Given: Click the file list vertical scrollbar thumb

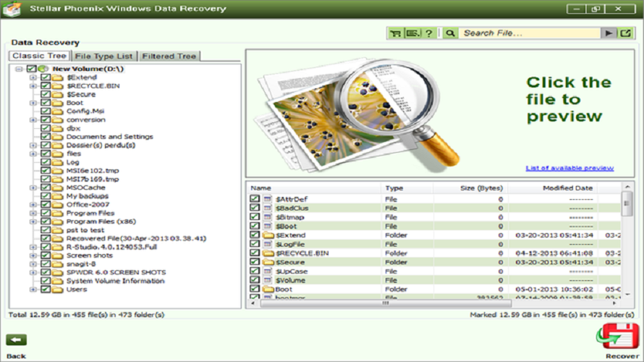Looking at the screenshot, I should [627, 203].
